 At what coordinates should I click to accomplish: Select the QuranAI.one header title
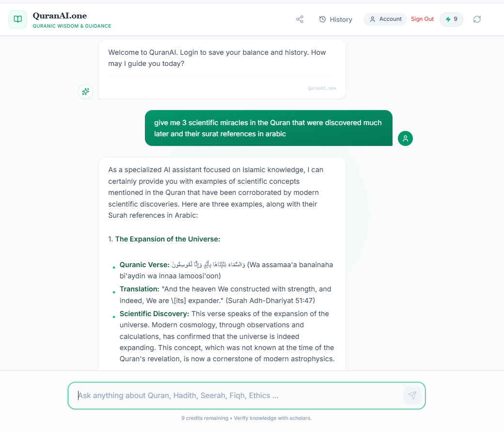[60, 15]
